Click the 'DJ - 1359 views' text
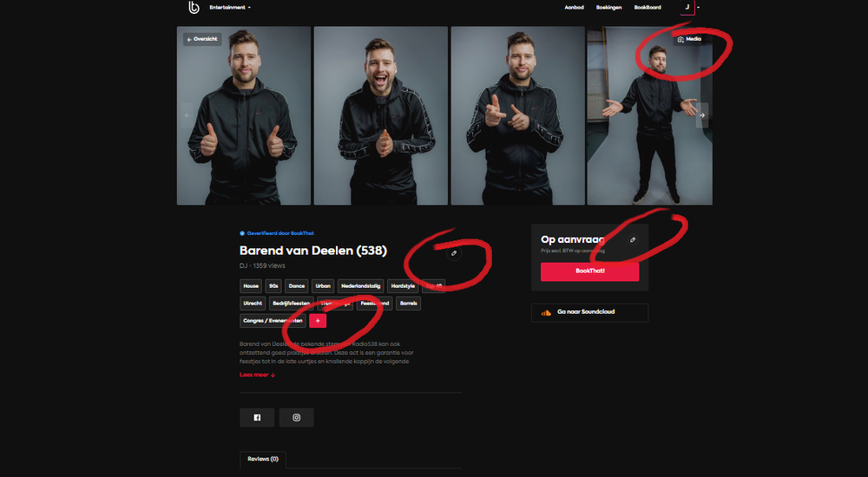868x477 pixels. (x=262, y=265)
